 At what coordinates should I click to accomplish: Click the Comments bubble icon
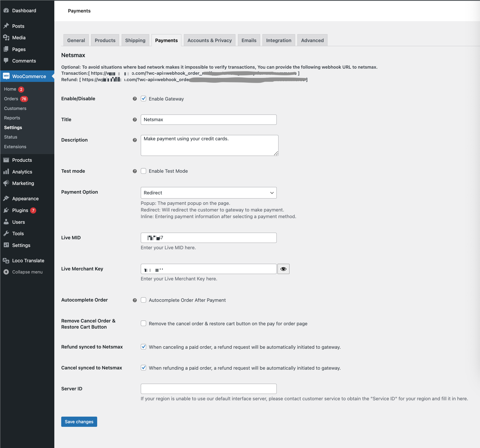(x=6, y=61)
